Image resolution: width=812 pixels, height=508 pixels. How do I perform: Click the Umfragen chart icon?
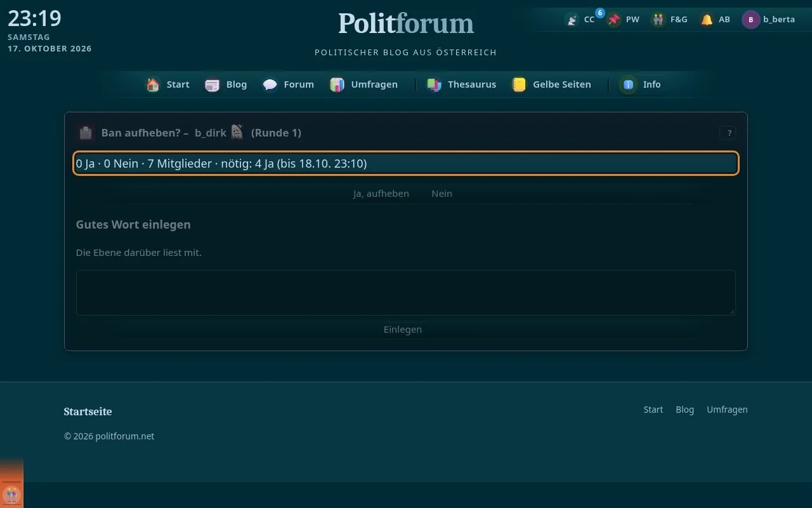coord(337,84)
